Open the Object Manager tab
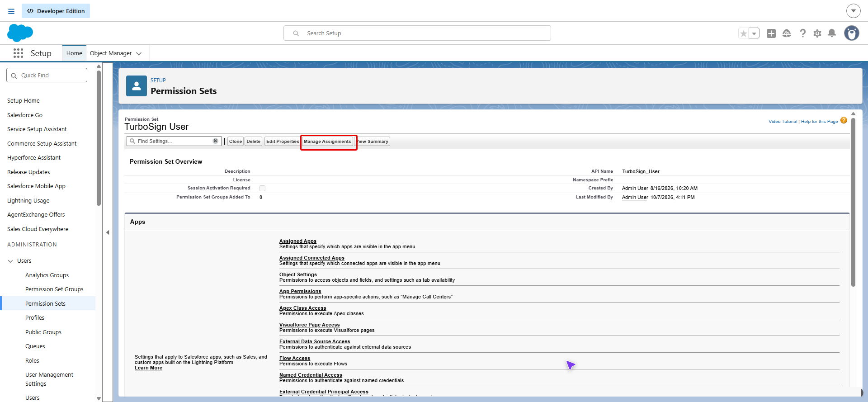 (111, 53)
